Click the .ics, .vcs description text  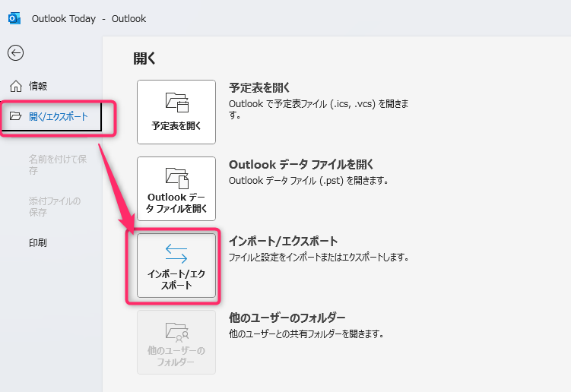tap(319, 109)
